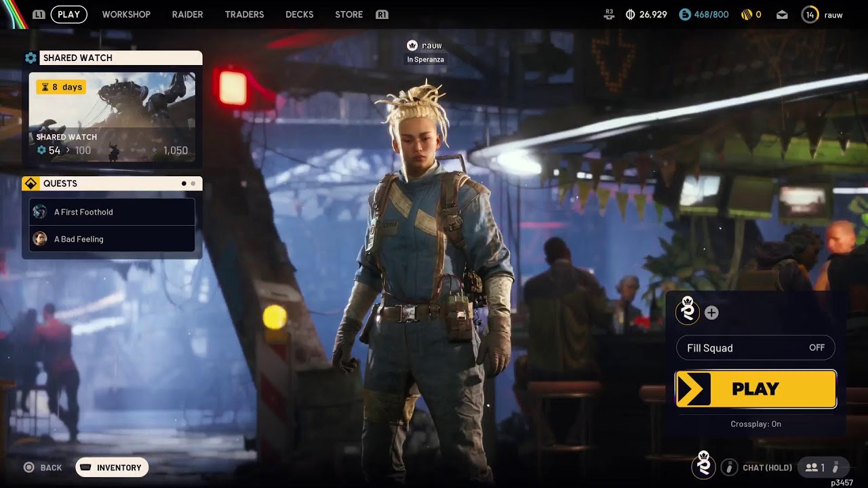Click the L1 previous-tab bumper icon
868x488 pixels.
click(39, 14)
